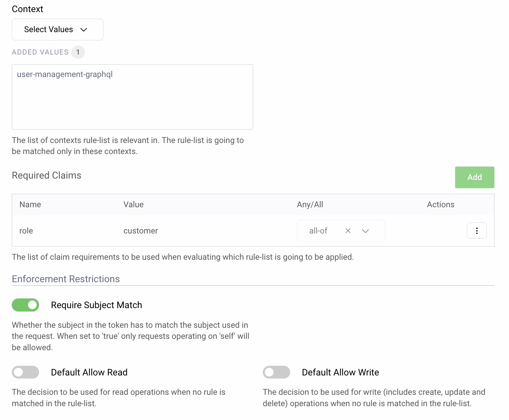Click the Actions column header
This screenshot has width=509, height=420.
tap(440, 204)
